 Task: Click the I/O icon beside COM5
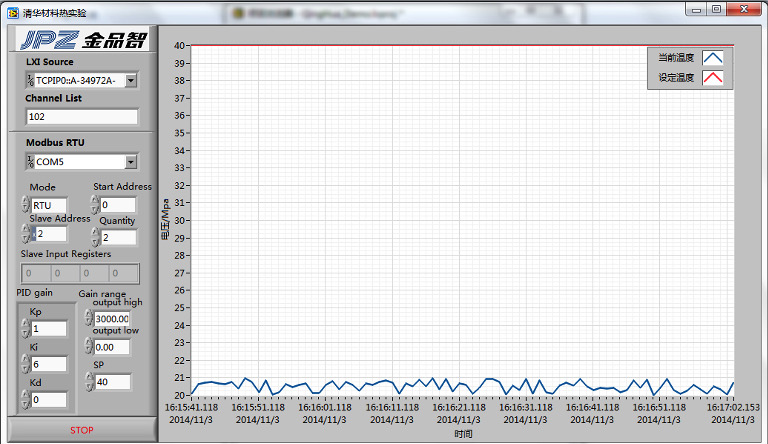[30, 162]
